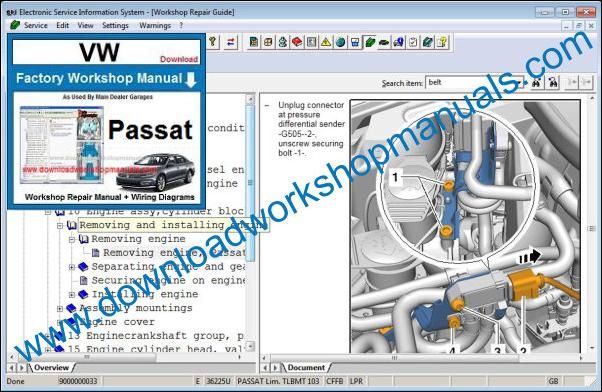Viewport: 602px width, 392px height.
Task: Click the gray page toolbar icon
Action: tap(311, 42)
